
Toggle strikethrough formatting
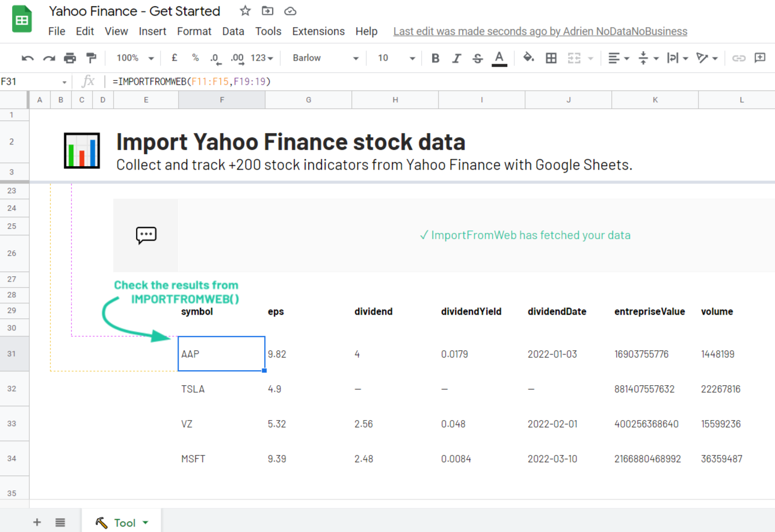pyautogui.click(x=478, y=58)
